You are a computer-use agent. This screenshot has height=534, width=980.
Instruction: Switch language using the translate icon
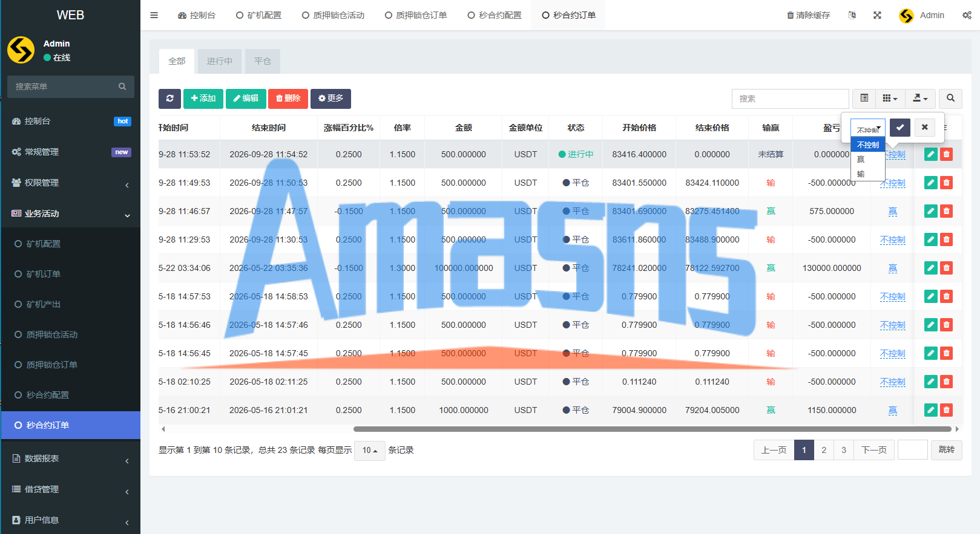(852, 15)
